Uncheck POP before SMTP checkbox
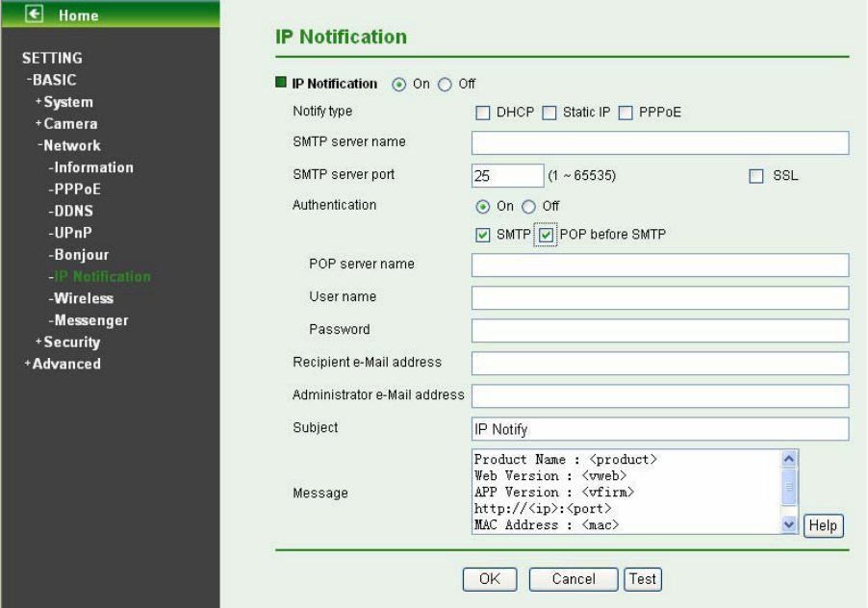Screen dimensions: 868x608 [546, 235]
